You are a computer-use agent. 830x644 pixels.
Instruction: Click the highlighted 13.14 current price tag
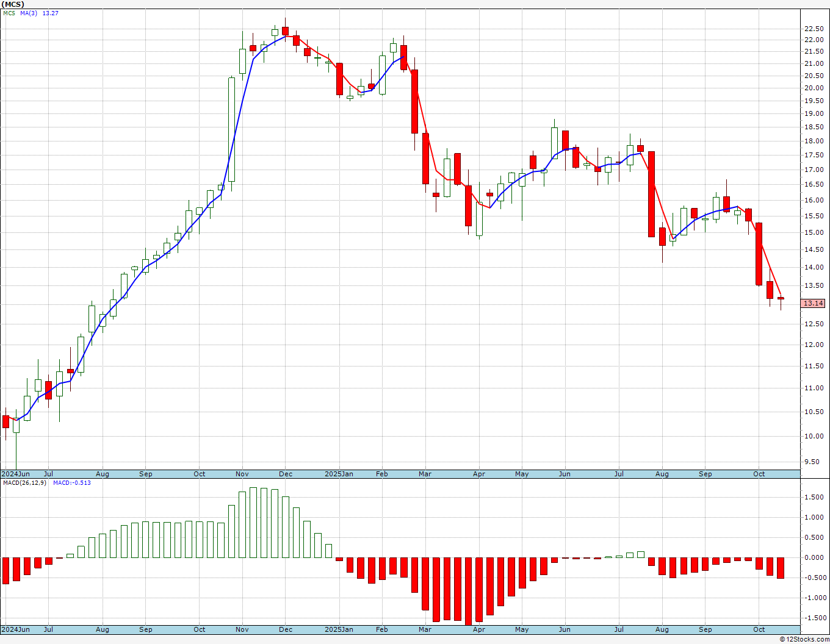(x=813, y=303)
